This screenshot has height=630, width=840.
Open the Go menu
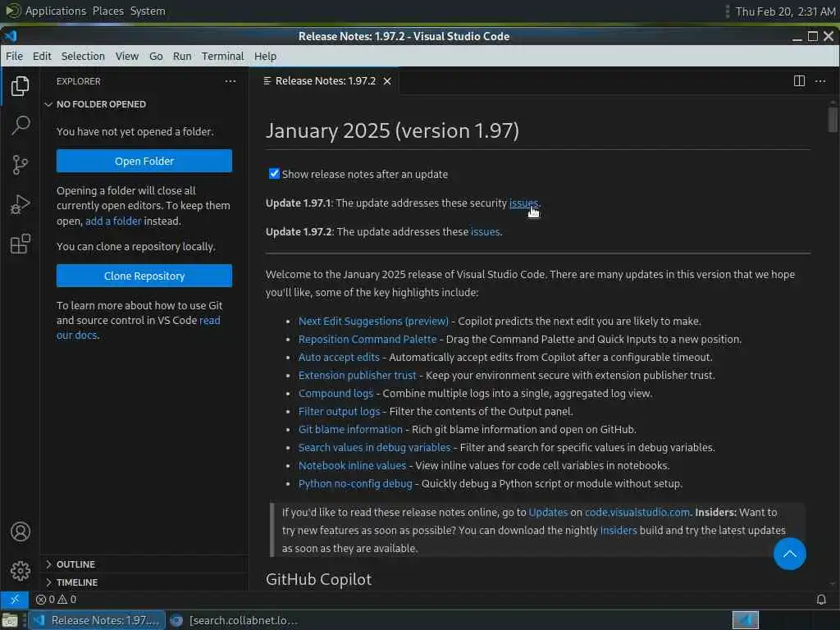click(x=156, y=57)
